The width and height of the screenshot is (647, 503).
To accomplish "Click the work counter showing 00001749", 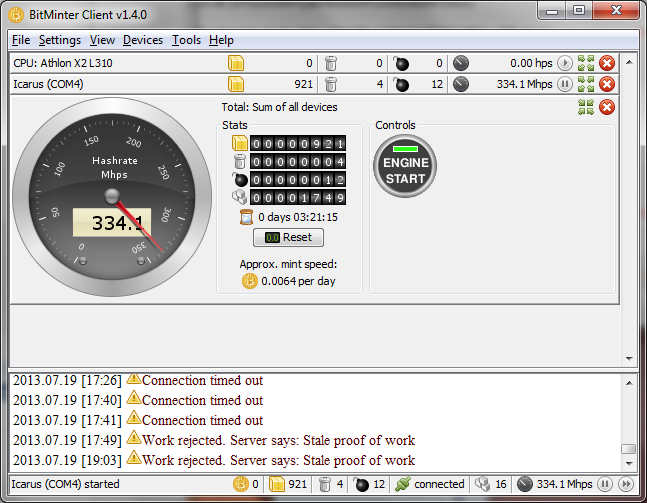I will pyautogui.click(x=298, y=198).
